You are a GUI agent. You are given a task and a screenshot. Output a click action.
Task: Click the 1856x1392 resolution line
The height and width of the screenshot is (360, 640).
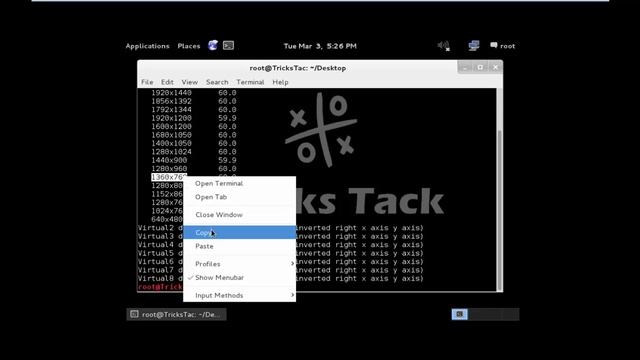pos(193,101)
